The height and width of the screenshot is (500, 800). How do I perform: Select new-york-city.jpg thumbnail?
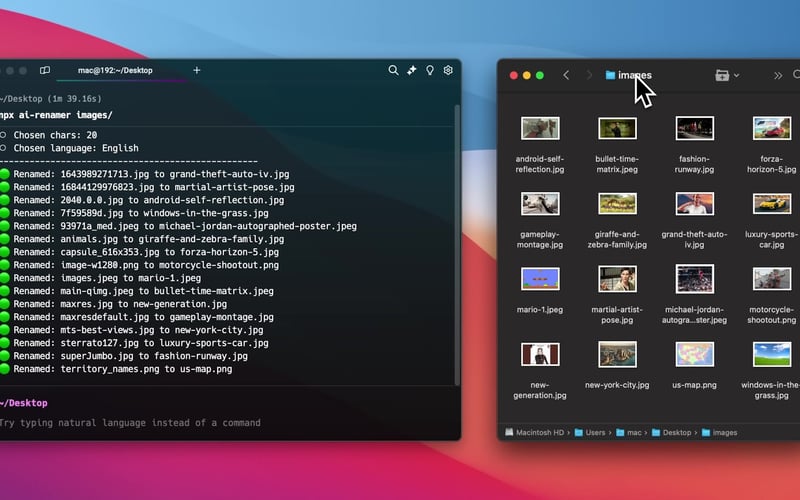[x=617, y=354]
